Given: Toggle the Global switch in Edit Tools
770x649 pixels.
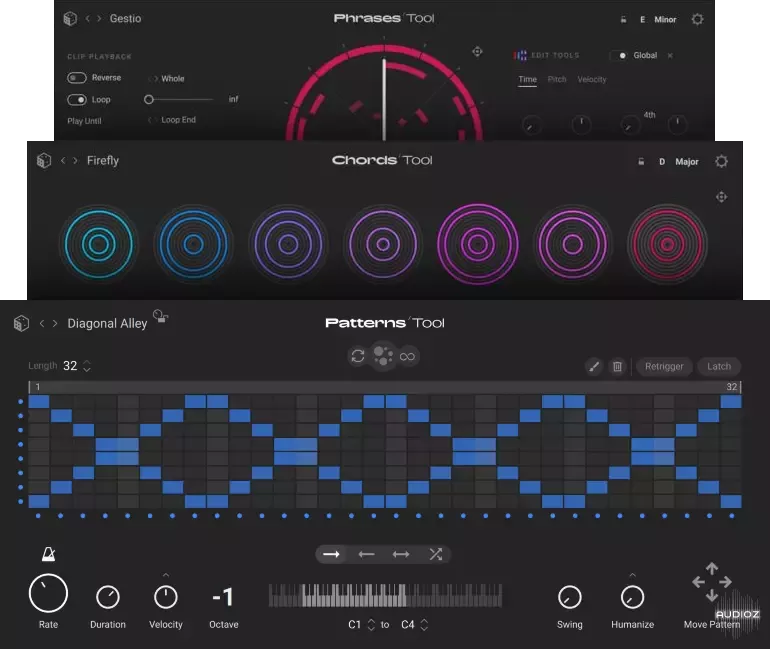Looking at the screenshot, I should (x=621, y=55).
